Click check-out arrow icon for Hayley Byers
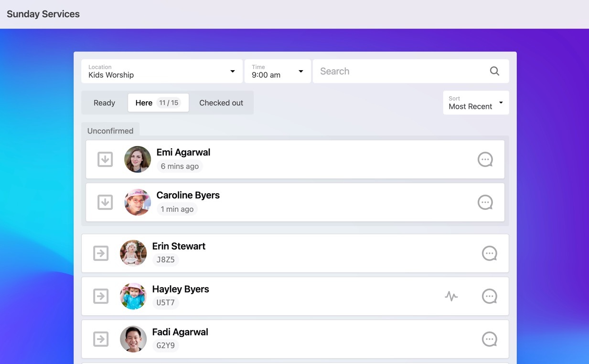The height and width of the screenshot is (364, 589). click(101, 296)
